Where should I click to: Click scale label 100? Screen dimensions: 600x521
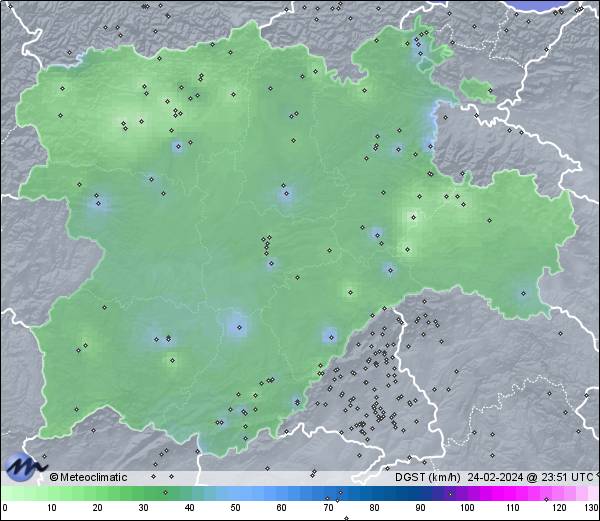coord(467,508)
